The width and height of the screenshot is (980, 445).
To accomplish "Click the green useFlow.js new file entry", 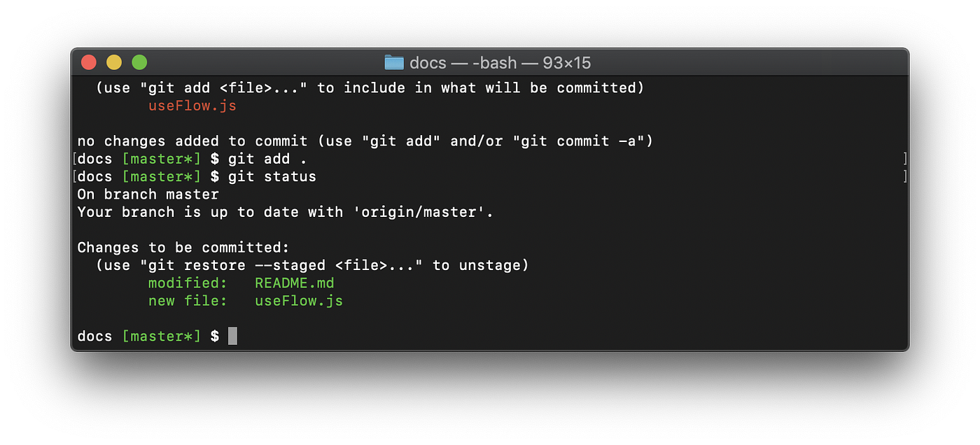I will click(299, 301).
